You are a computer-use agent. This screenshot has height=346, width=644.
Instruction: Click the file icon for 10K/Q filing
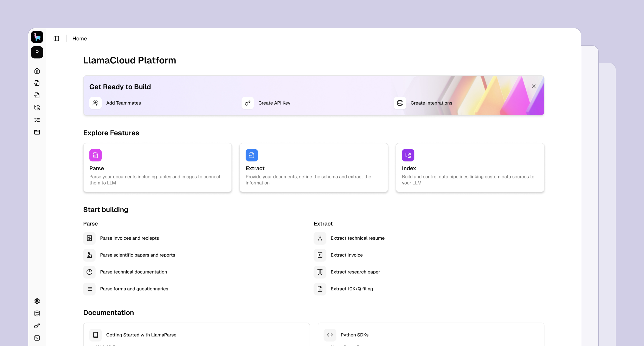pyautogui.click(x=320, y=289)
